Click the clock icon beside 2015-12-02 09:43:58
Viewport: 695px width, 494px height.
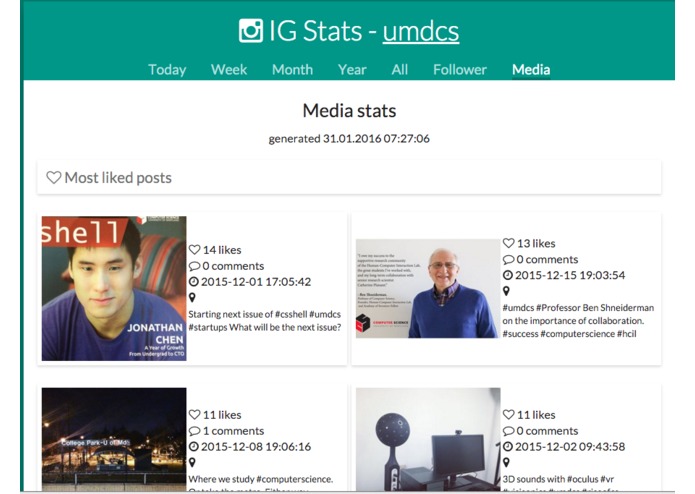click(x=508, y=447)
